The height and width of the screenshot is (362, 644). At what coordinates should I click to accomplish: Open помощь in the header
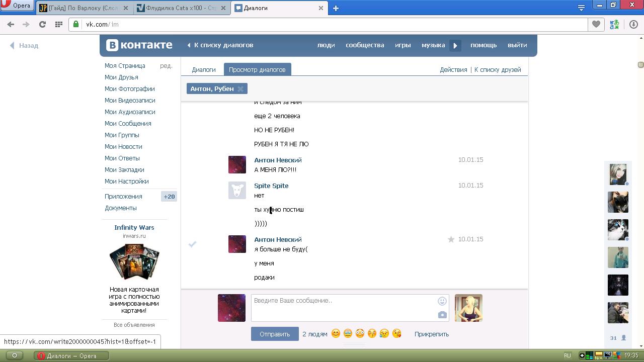click(484, 45)
